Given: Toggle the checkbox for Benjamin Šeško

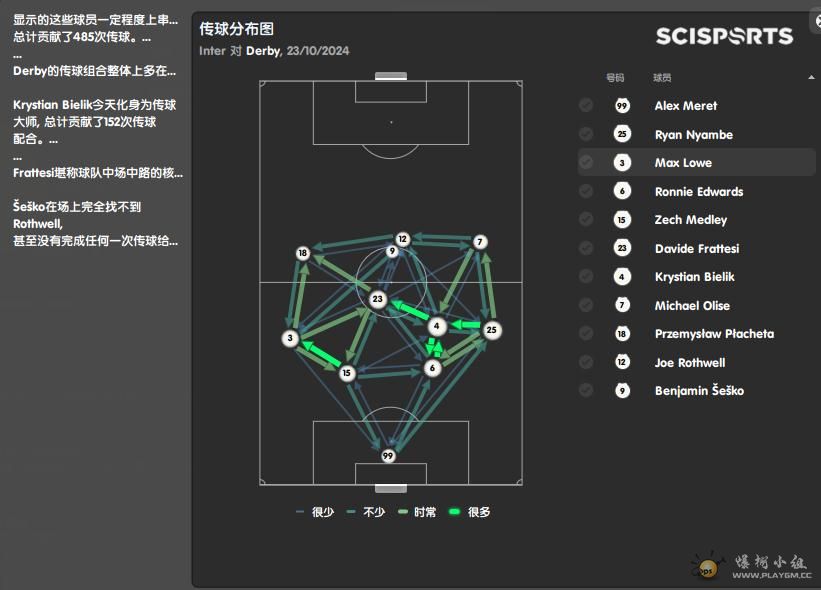Looking at the screenshot, I should pos(586,391).
